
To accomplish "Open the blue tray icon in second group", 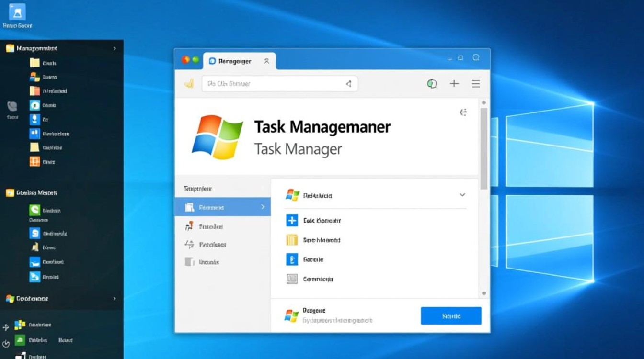I will click(34, 262).
